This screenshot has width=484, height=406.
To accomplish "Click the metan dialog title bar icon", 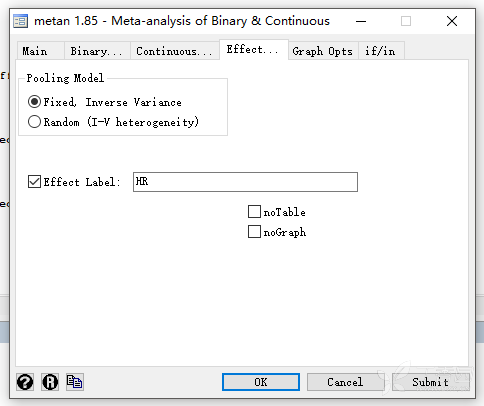I will click(21, 21).
